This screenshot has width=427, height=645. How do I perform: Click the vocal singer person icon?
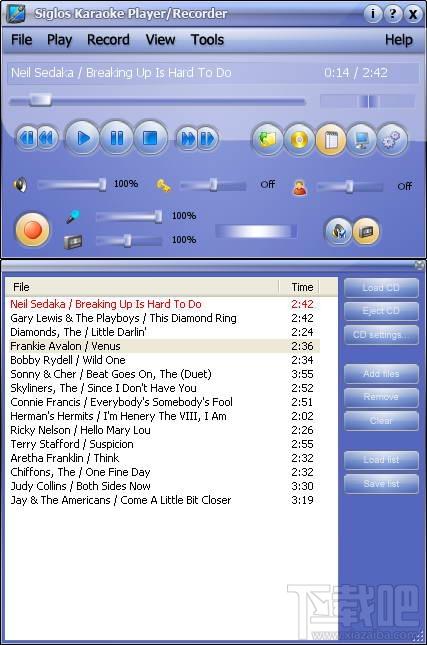[299, 188]
